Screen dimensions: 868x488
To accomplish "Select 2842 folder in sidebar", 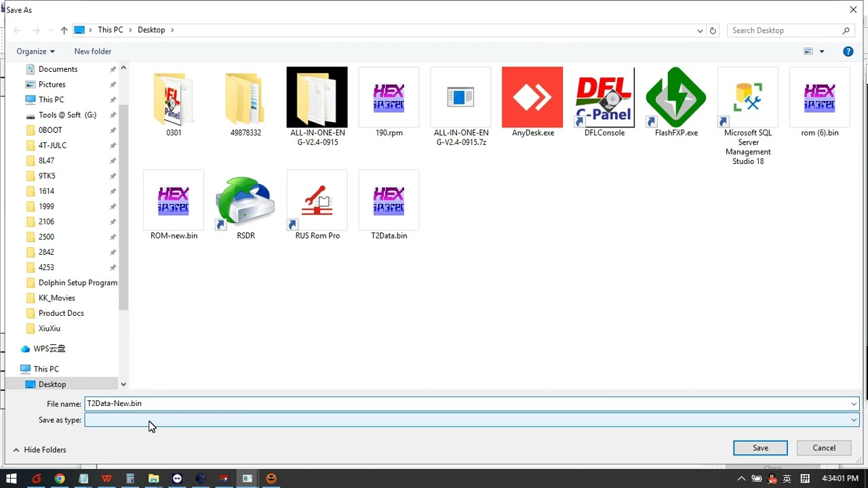I will click(46, 252).
